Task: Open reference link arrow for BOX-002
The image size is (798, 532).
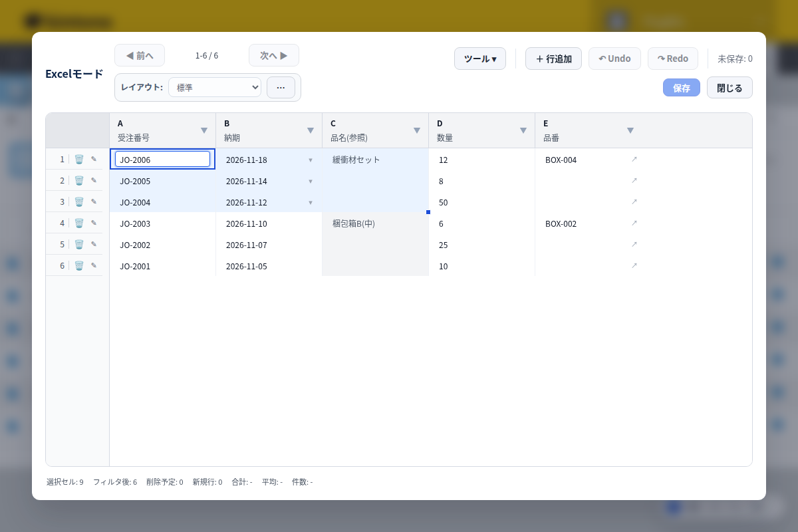Action: pos(634,223)
